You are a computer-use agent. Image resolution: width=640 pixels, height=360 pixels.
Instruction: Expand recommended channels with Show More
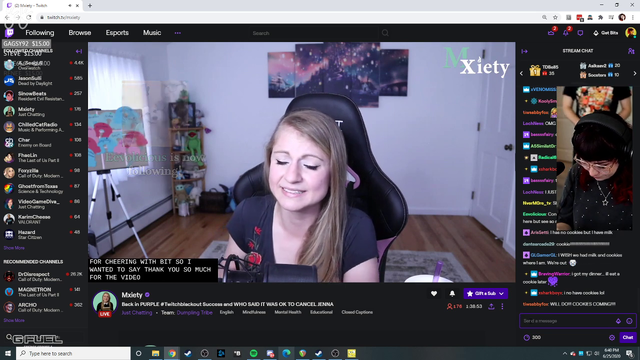[x=14, y=320]
